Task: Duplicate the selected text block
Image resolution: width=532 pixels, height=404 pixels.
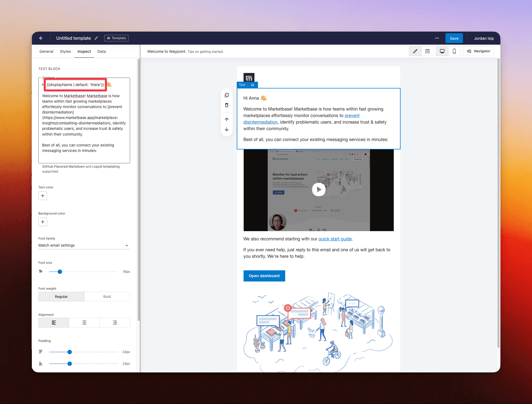Action: click(x=227, y=95)
